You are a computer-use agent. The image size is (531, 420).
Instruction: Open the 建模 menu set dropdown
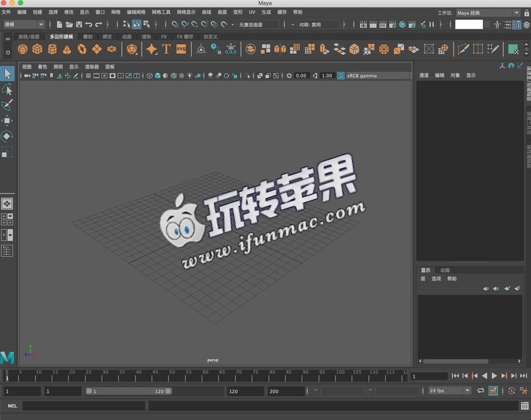tap(24, 25)
